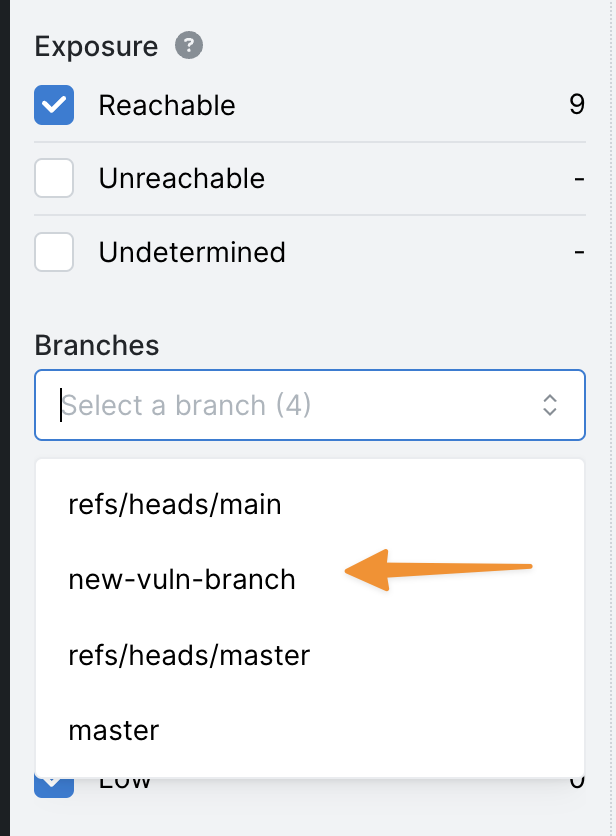Open the Select a branch dropdown
The height and width of the screenshot is (836, 616).
pos(250,405)
